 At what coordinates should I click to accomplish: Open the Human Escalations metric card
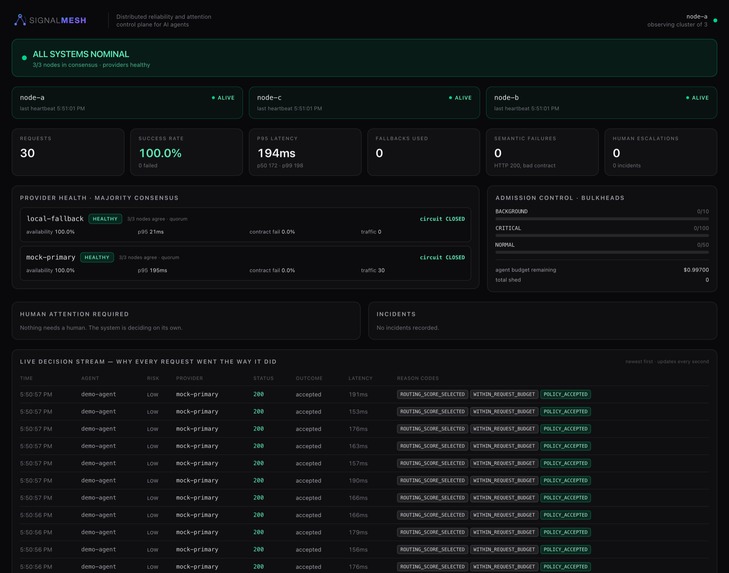661,152
